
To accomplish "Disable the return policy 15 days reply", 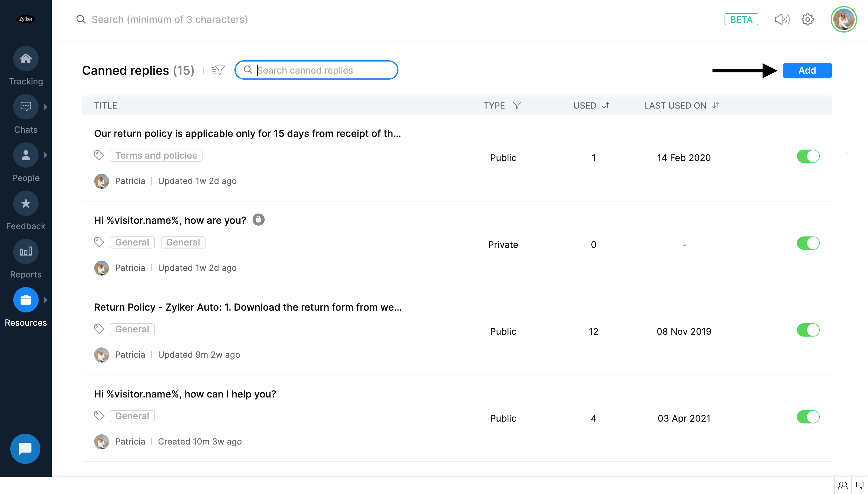I will point(808,157).
